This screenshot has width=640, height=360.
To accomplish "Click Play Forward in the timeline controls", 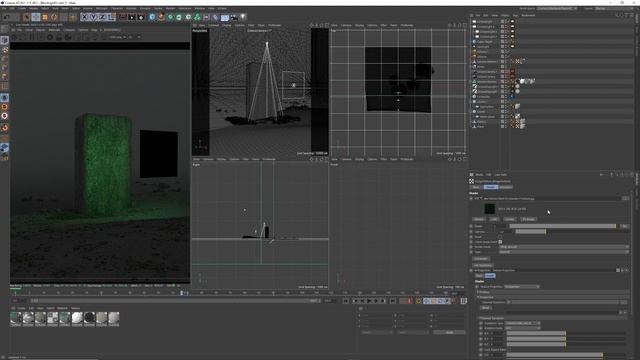I will pyautogui.click(x=369, y=301).
